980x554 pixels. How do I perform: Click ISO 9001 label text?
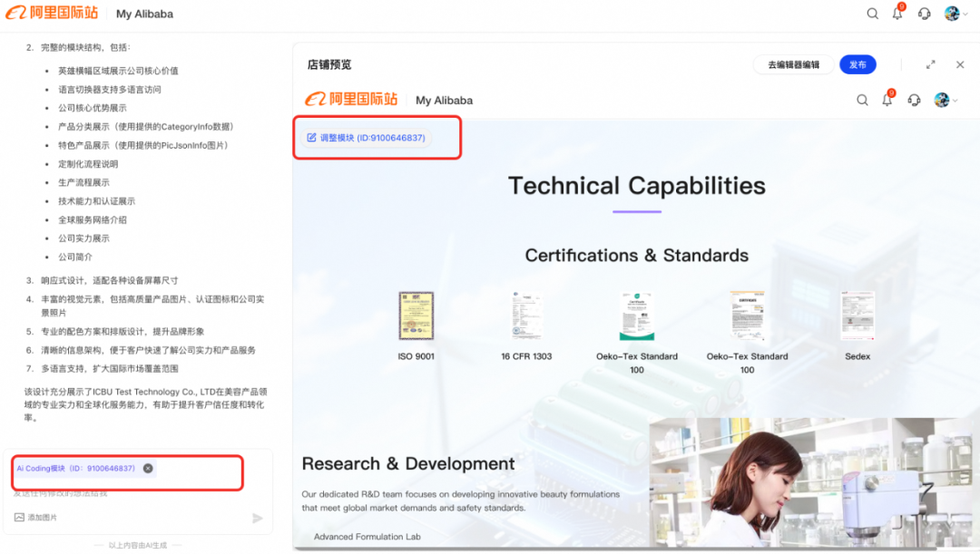(x=416, y=356)
